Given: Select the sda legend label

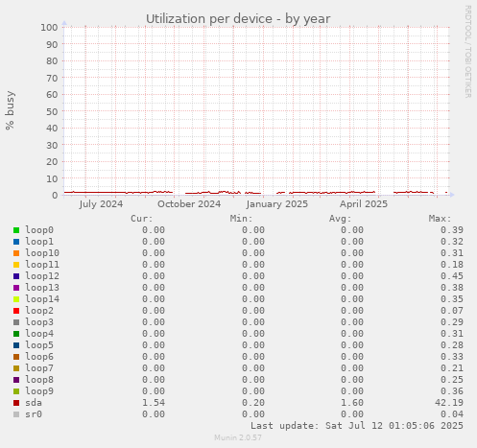Looking at the screenshot, I should pos(34,403).
